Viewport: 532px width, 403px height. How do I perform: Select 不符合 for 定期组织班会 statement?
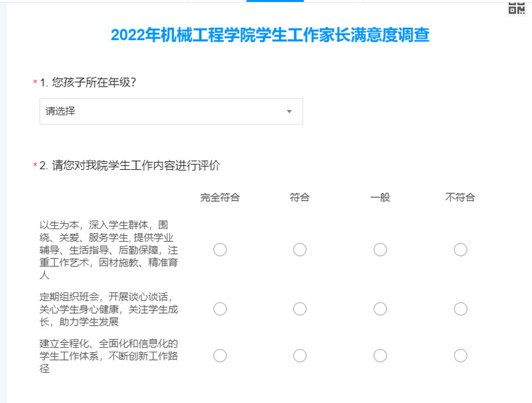click(x=460, y=309)
